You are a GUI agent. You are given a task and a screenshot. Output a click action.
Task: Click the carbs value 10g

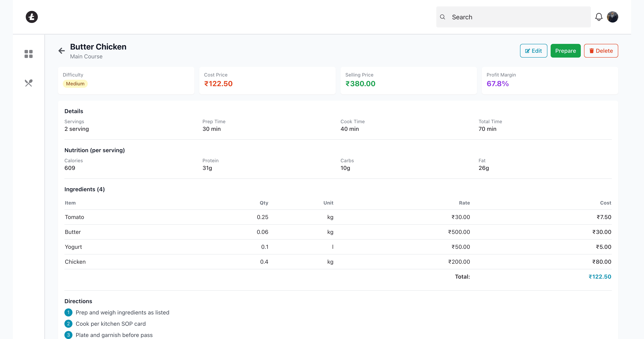tap(345, 168)
